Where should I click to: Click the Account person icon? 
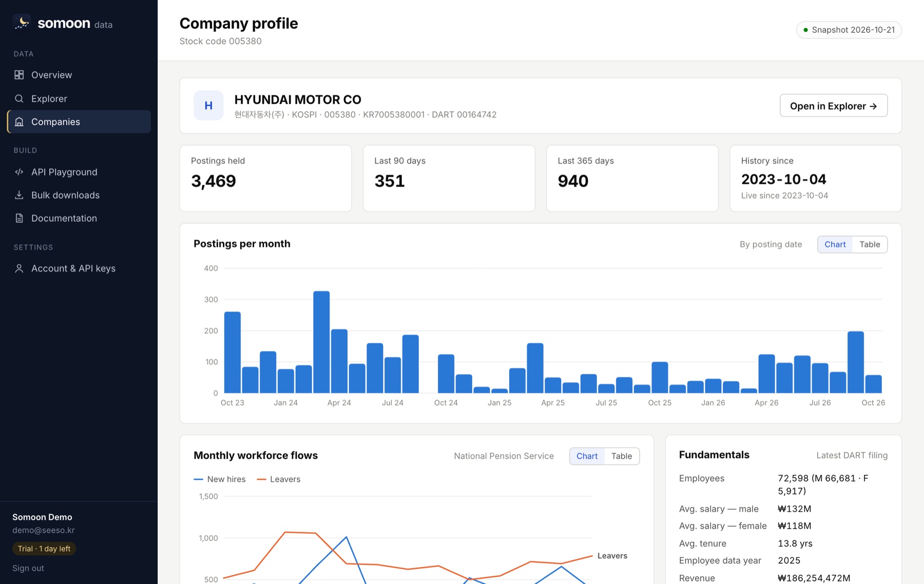click(19, 268)
